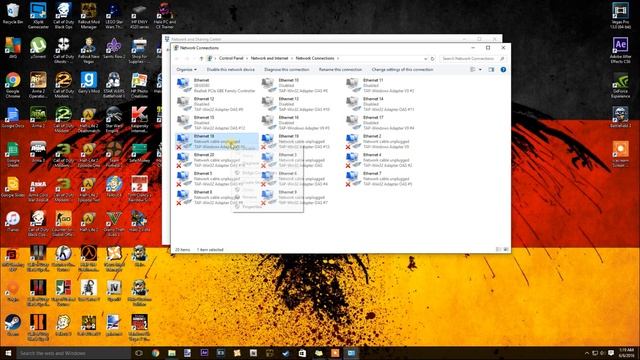
Task: Open the Action Center notification icon
Action: point(611,353)
